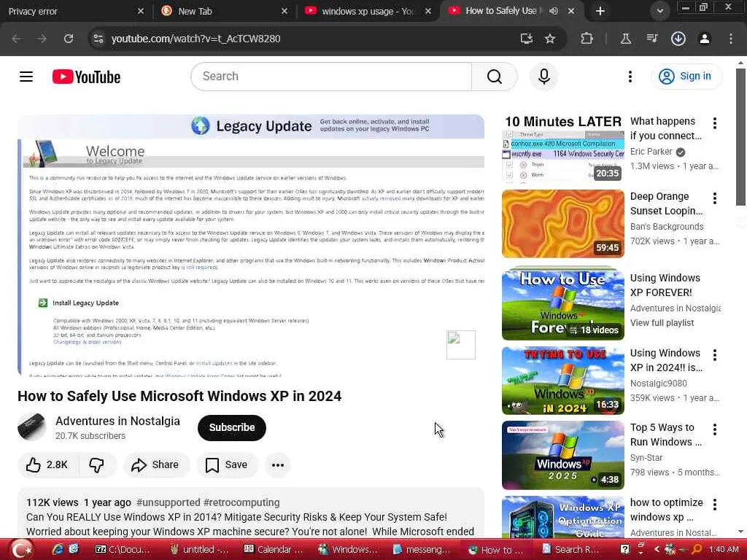The image size is (747, 560).
Task: Click the video player area
Action: [251, 245]
